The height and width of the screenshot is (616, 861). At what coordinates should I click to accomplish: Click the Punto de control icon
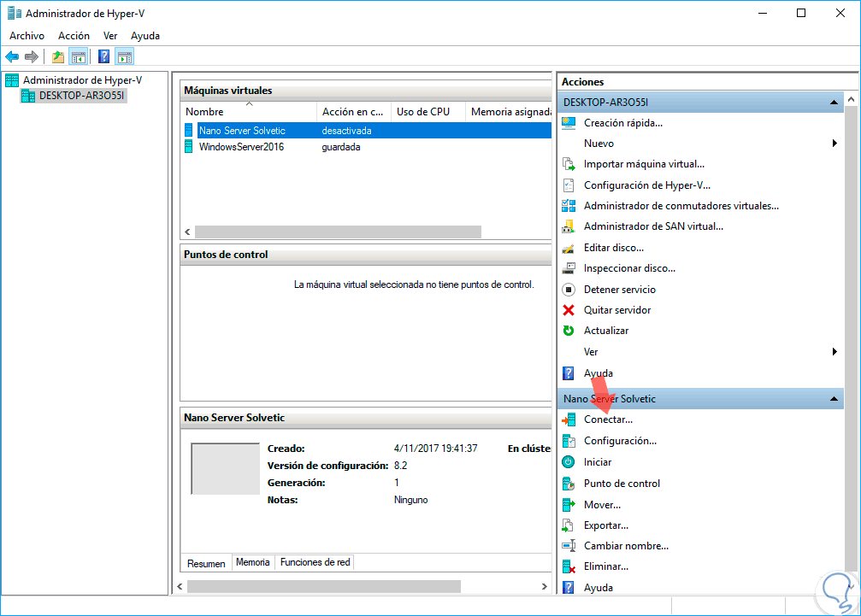(x=569, y=484)
